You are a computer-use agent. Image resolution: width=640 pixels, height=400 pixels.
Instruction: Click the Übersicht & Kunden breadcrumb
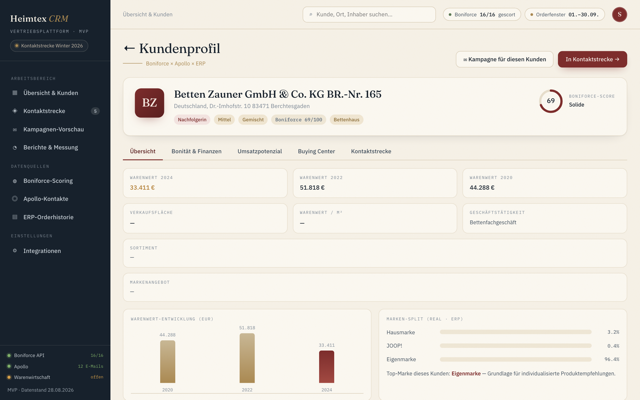pos(148,14)
